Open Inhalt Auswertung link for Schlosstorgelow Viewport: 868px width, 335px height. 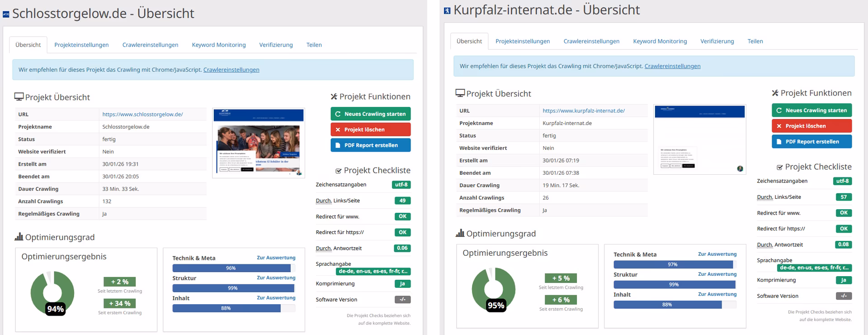[276, 297]
